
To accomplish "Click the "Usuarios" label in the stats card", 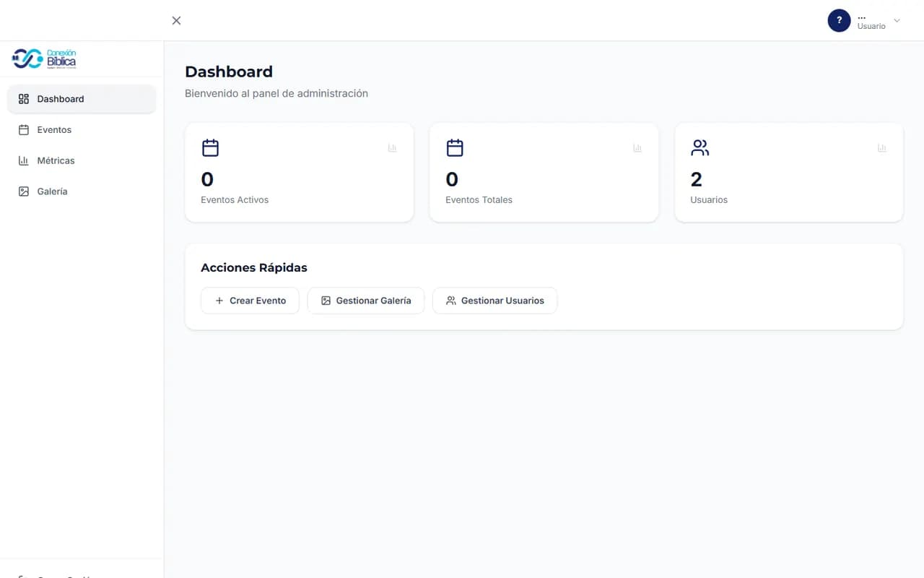I will (709, 199).
